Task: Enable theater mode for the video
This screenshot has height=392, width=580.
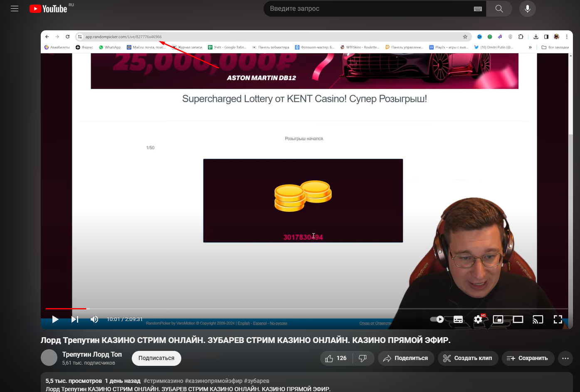Action: [518, 319]
